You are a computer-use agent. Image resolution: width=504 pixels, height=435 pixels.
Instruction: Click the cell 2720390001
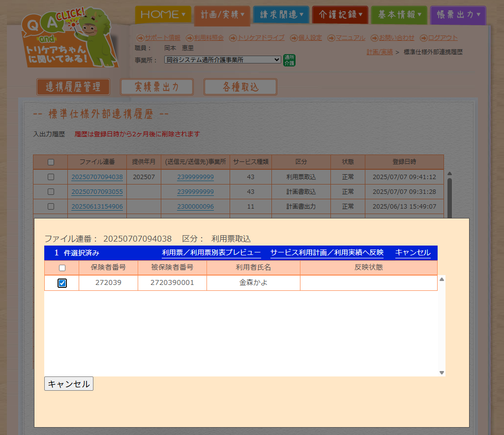pyautogui.click(x=172, y=283)
